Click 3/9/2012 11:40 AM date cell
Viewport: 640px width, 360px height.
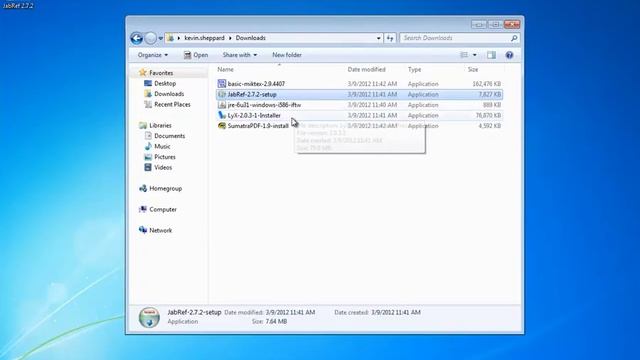click(372, 105)
